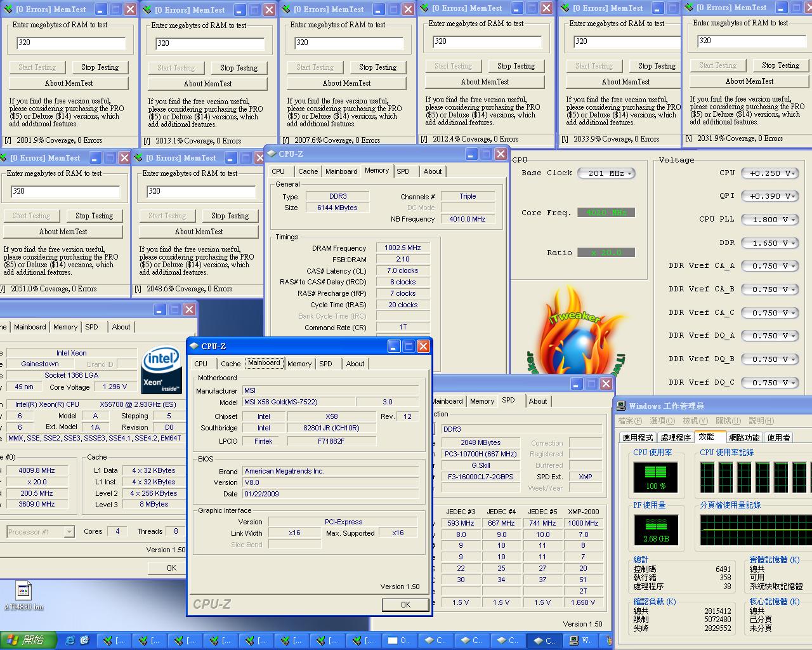Open the CPU voltage +0.250 V dropdown
The height and width of the screenshot is (650, 812).
pos(769,173)
